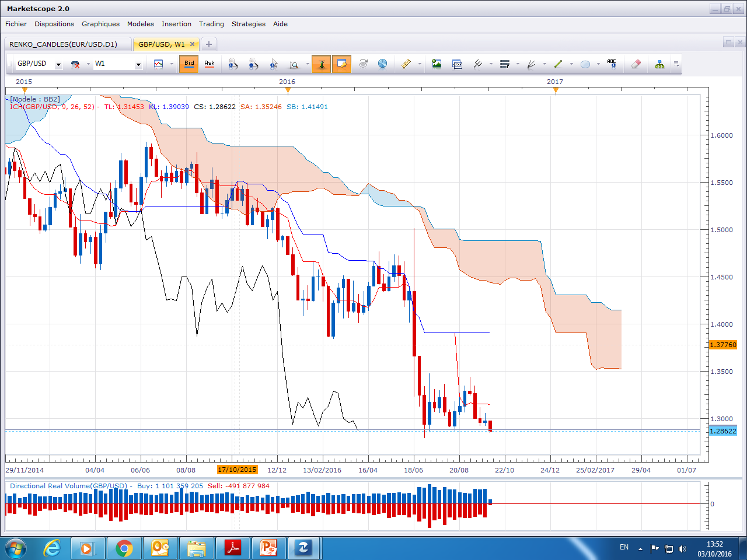Select the eraser tool in toolbar
The height and width of the screenshot is (560, 747).
pyautogui.click(x=636, y=64)
